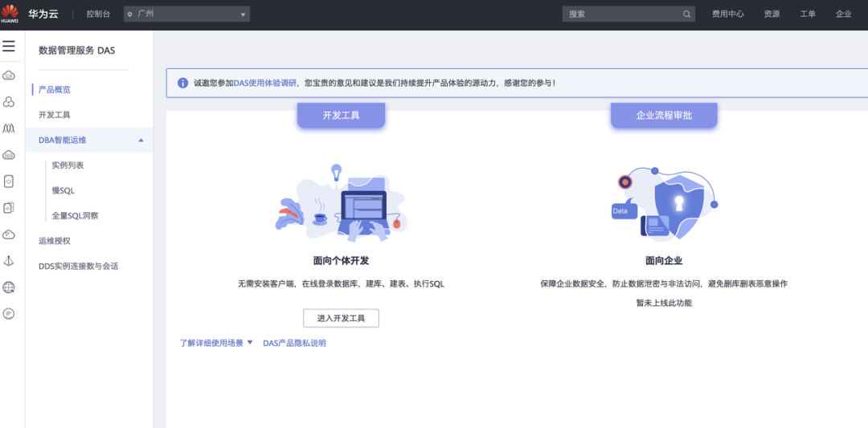Click the 面向个体开发 heading

[341, 261]
